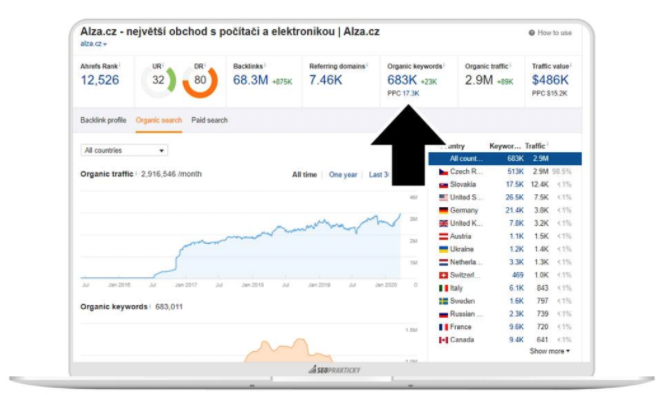Viewport: 667px width, 395px height.
Task: Click the Ahrefs Rank value 12,526
Action: (100, 80)
